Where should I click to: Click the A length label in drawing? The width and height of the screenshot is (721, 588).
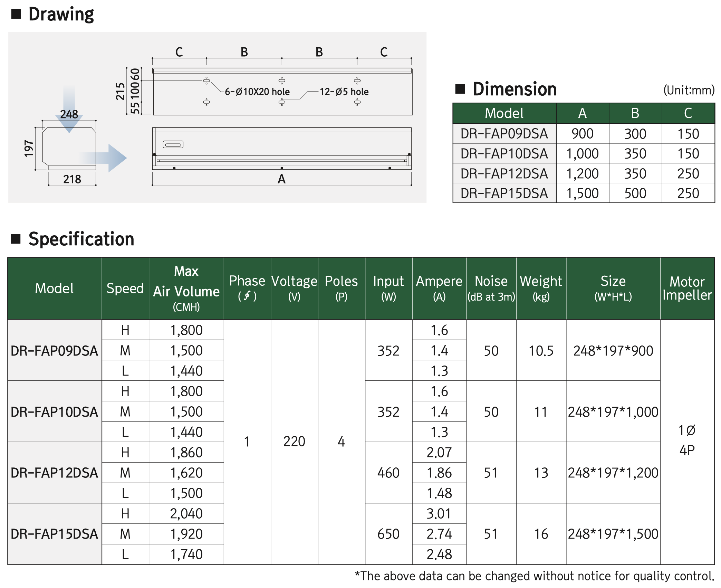281,179
